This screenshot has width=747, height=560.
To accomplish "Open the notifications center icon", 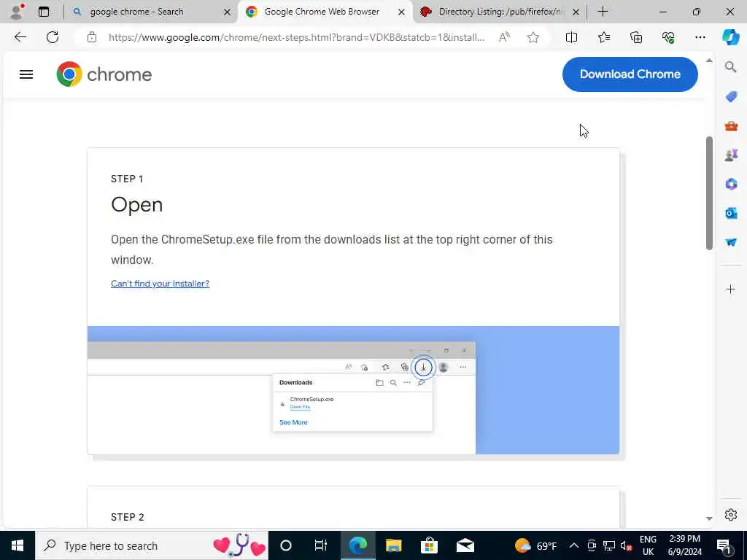I will point(724,545).
